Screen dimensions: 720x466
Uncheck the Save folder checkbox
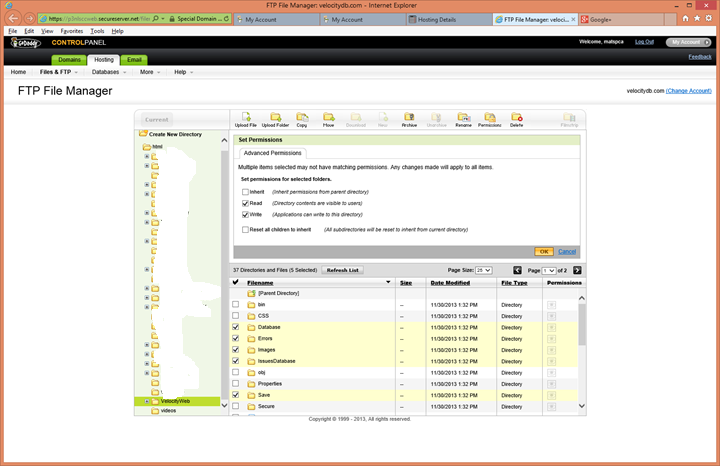point(236,395)
